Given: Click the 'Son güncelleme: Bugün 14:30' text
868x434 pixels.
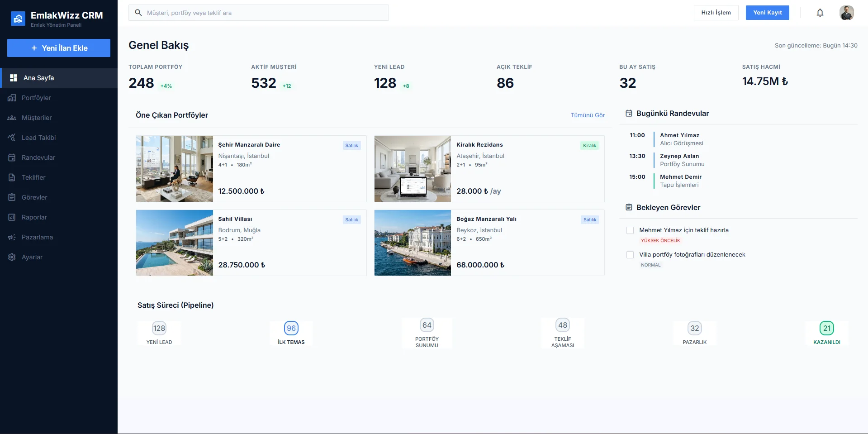Looking at the screenshot, I should 816,46.
